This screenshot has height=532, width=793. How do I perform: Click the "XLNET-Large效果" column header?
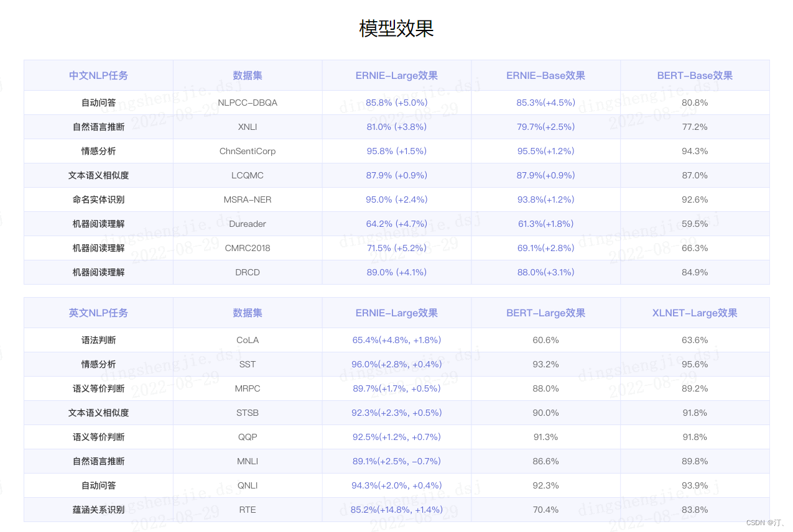coord(695,313)
